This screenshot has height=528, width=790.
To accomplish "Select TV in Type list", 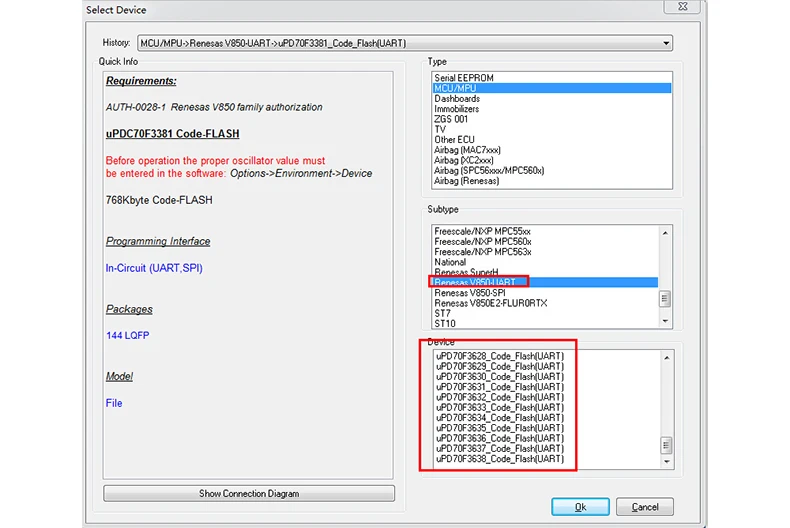I will [x=552, y=129].
